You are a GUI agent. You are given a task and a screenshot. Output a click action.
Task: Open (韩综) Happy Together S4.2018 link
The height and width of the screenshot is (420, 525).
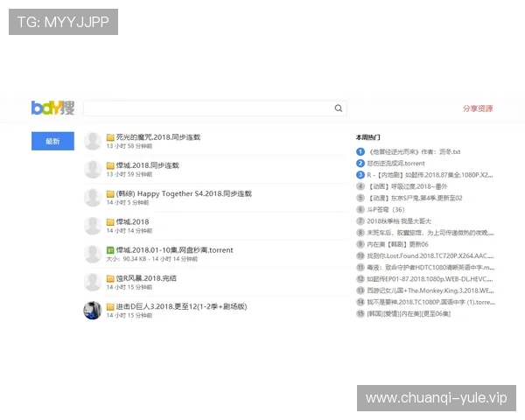[x=184, y=193]
